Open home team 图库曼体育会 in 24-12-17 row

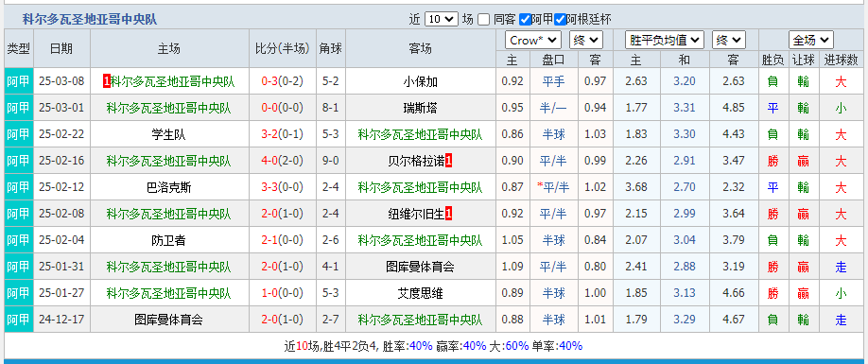169,320
